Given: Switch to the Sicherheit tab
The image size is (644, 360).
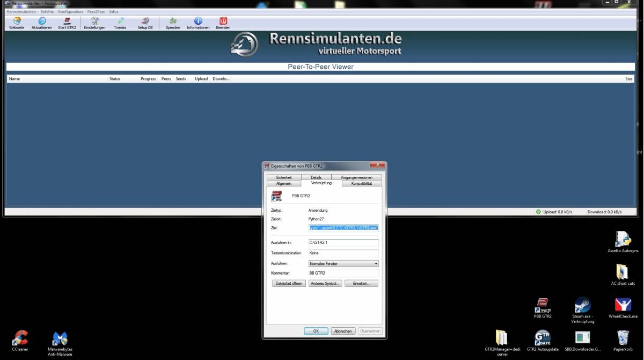Looking at the screenshot, I should [284, 177].
